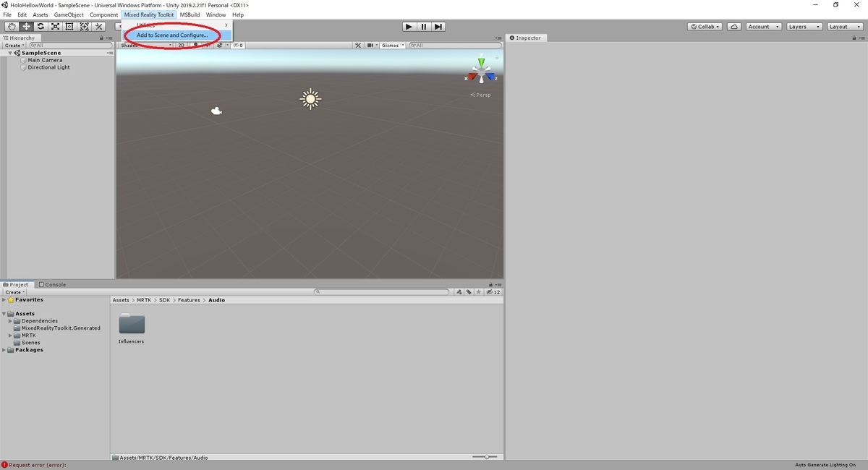Go to Features in breadcrumb path
This screenshot has height=470, width=868.
[188, 300]
